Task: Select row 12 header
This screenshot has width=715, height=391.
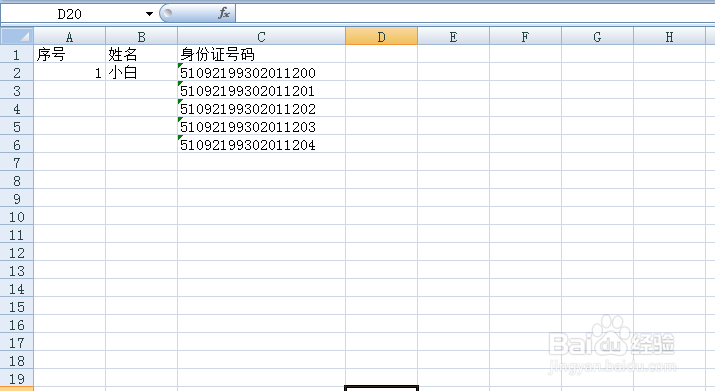Action: 17,253
